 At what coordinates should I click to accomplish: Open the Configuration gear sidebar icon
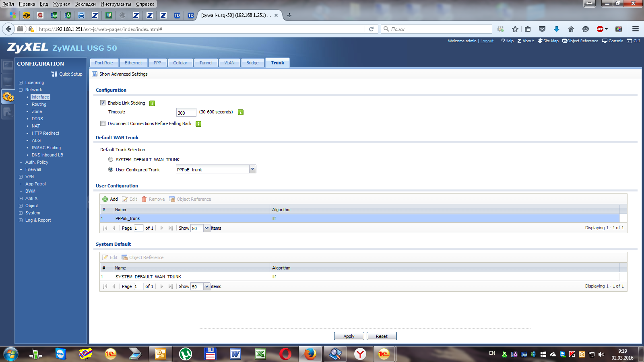(8, 97)
